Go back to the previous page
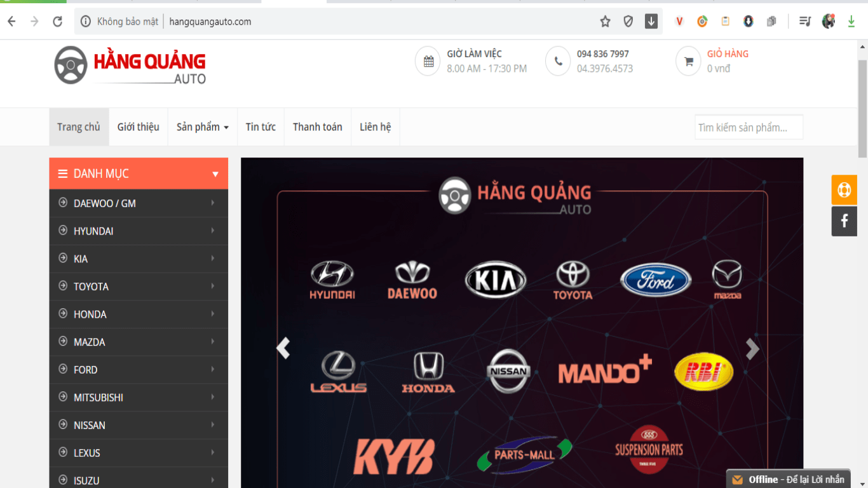The width and height of the screenshot is (868, 488). 11,22
